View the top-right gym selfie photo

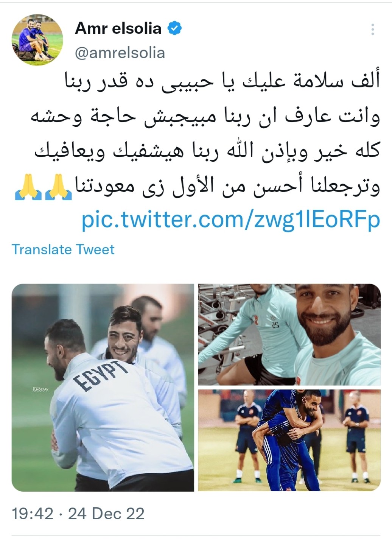pyautogui.click(x=289, y=335)
